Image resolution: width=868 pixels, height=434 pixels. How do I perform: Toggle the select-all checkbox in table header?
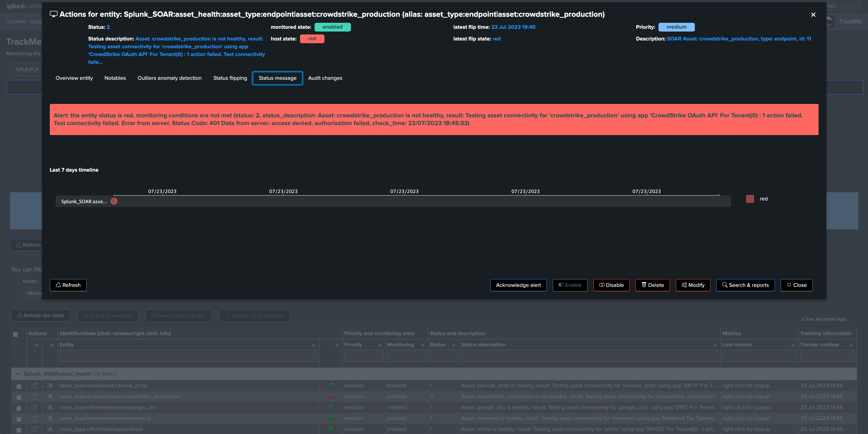coord(15,335)
